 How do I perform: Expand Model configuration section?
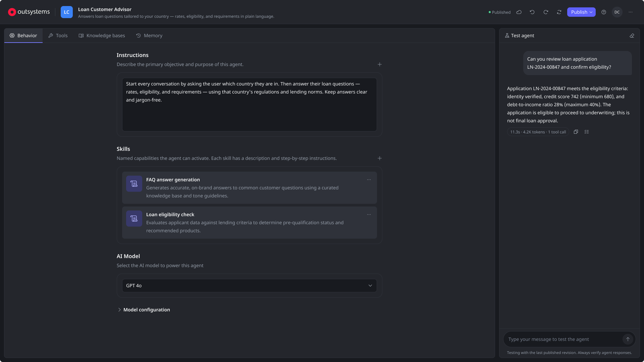point(144,310)
